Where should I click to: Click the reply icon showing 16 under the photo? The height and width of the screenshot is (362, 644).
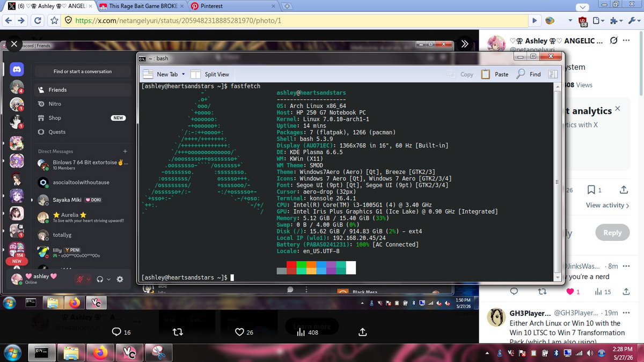click(121, 333)
